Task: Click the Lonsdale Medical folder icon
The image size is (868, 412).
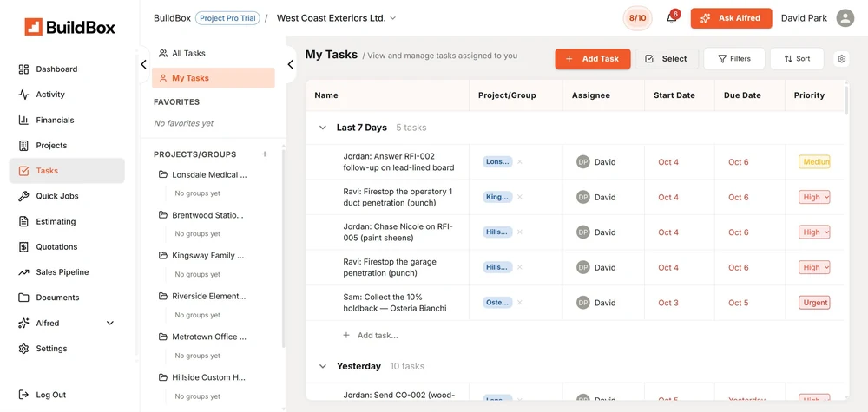Action: coord(163,174)
